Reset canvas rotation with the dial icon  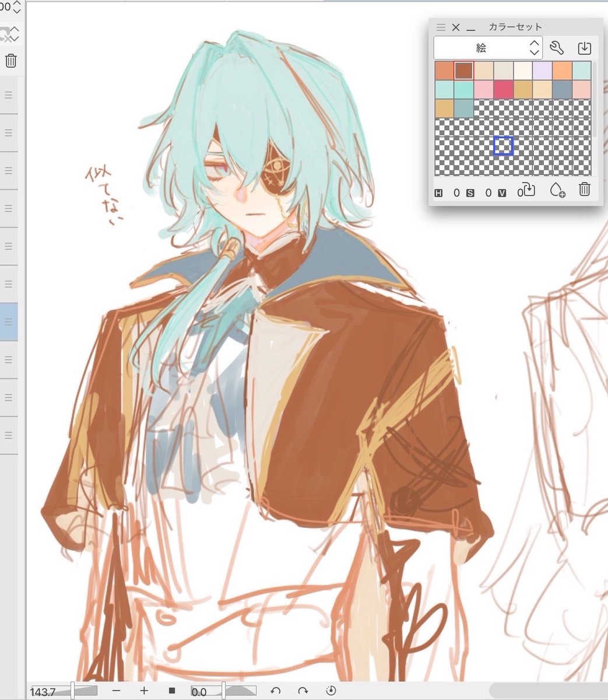click(x=331, y=691)
